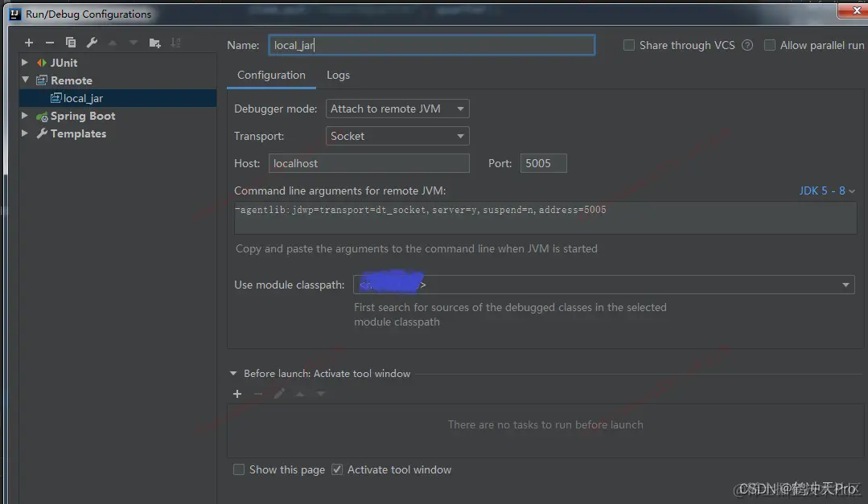
Task: Collapse the Before launch section
Action: click(x=233, y=374)
